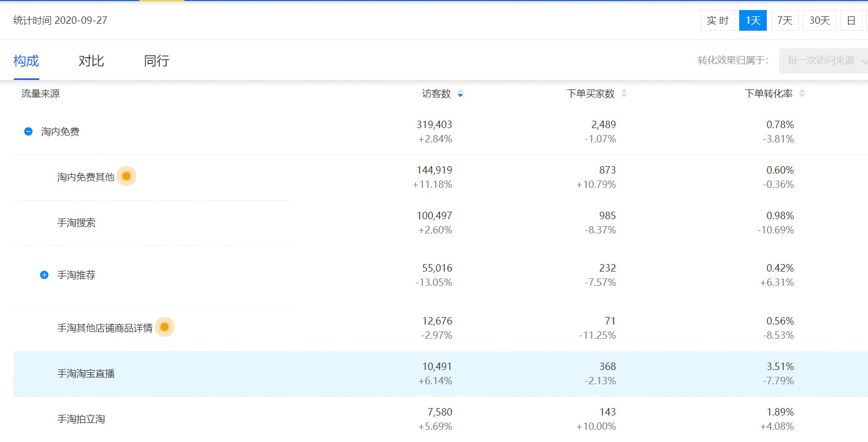
Task: Open the 同行 tab
Action: [156, 61]
